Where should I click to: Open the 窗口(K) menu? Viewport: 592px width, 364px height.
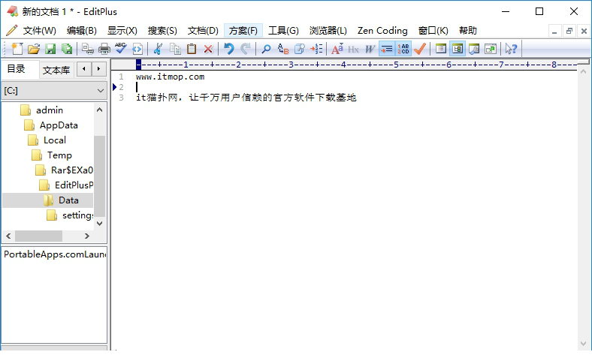point(433,31)
